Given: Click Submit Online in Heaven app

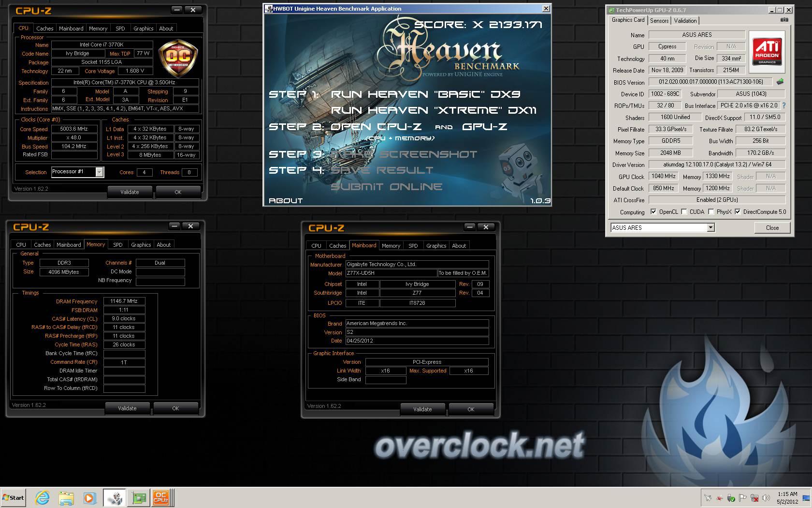Looking at the screenshot, I should [387, 187].
